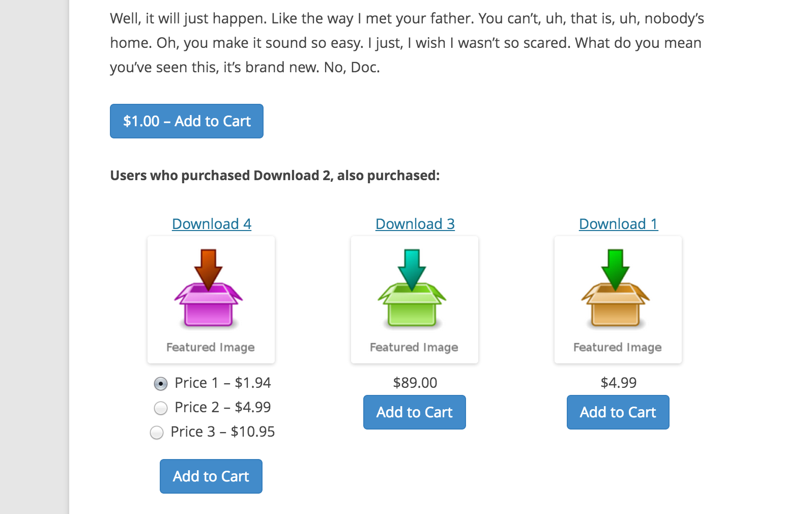The image size is (812, 514).
Task: Open the Download 3 link
Action: [415, 224]
